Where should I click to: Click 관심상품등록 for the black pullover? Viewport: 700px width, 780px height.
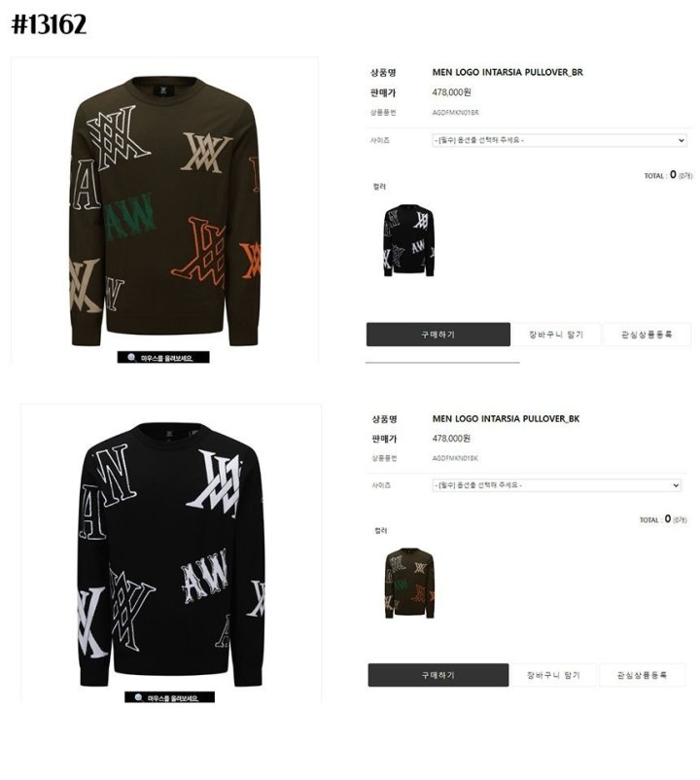pyautogui.click(x=642, y=675)
